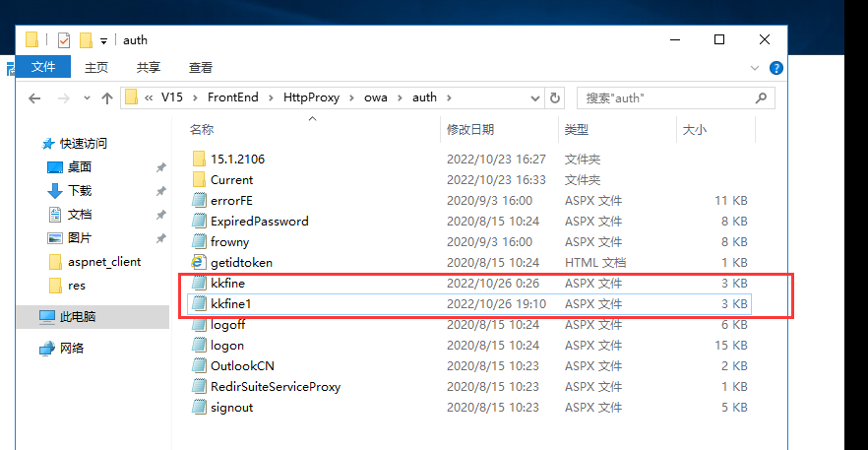Switch to the 查看 ribbon tab
This screenshot has height=450, width=868.
201,68
